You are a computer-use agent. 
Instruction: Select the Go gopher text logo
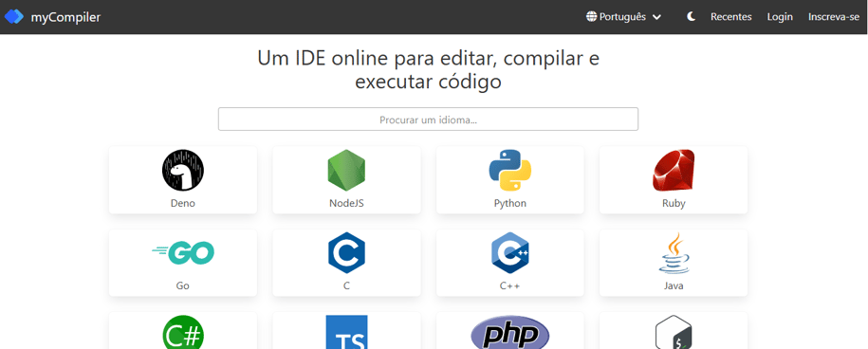pos(183,253)
